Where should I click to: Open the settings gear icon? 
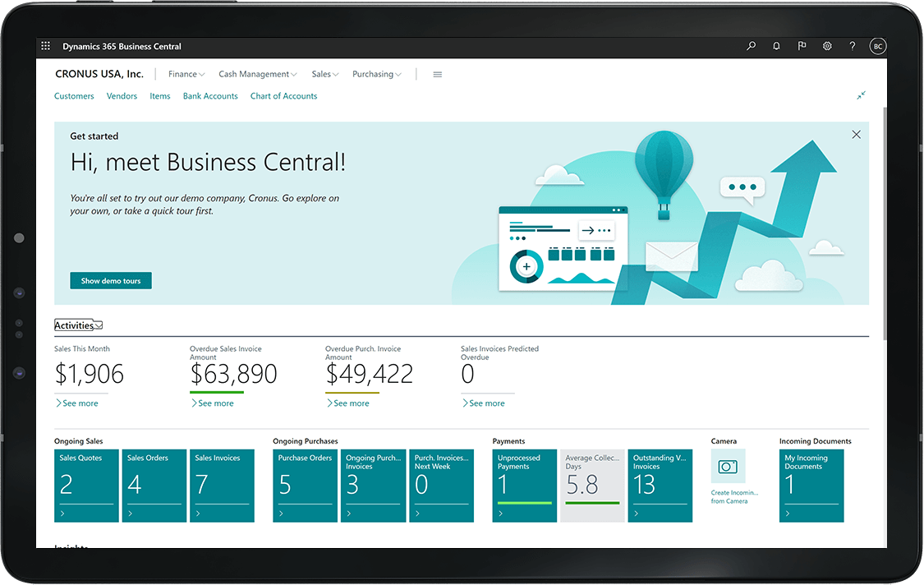pos(827,47)
